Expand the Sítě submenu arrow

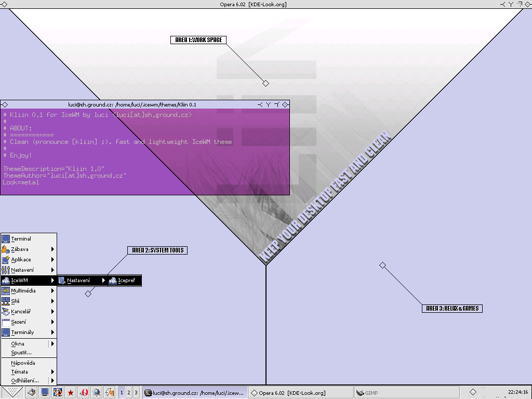point(52,301)
